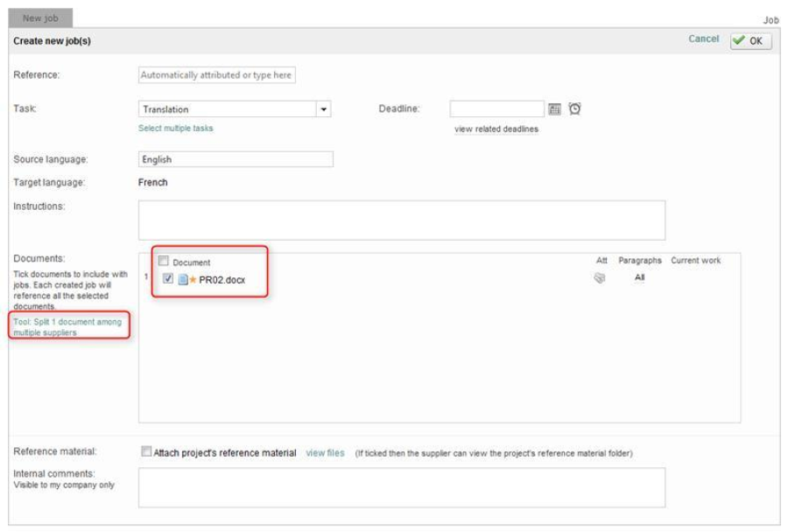Click the Cancel link

point(703,39)
